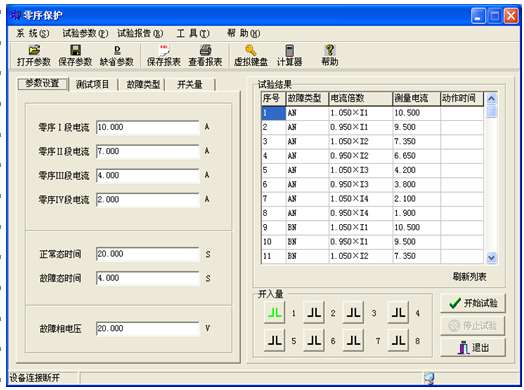Open the 工具(T) menu
524x390 pixels.
click(193, 33)
